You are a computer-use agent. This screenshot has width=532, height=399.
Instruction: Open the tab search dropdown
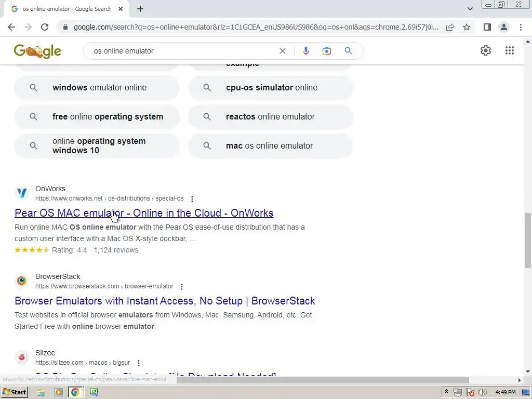(x=470, y=9)
